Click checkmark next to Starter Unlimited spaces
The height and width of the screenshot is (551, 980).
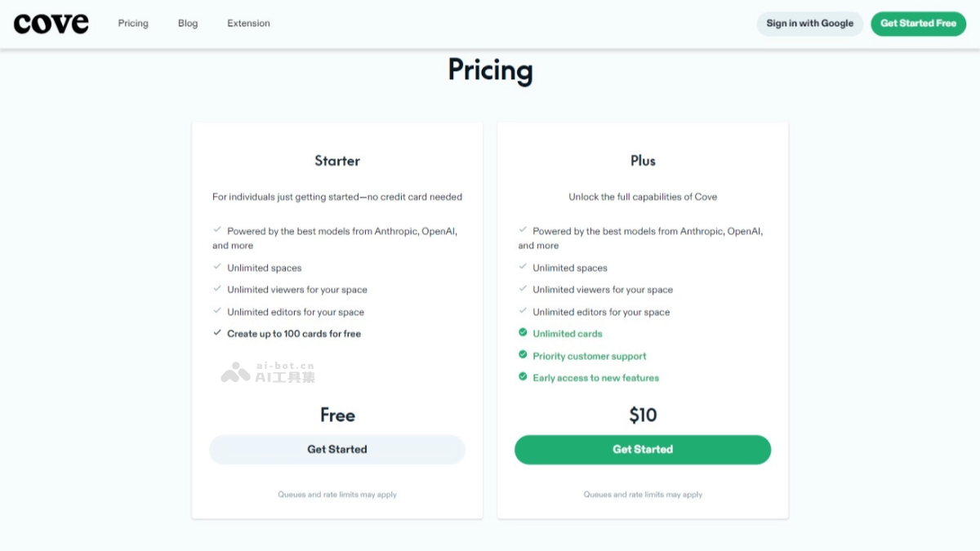[x=217, y=267]
